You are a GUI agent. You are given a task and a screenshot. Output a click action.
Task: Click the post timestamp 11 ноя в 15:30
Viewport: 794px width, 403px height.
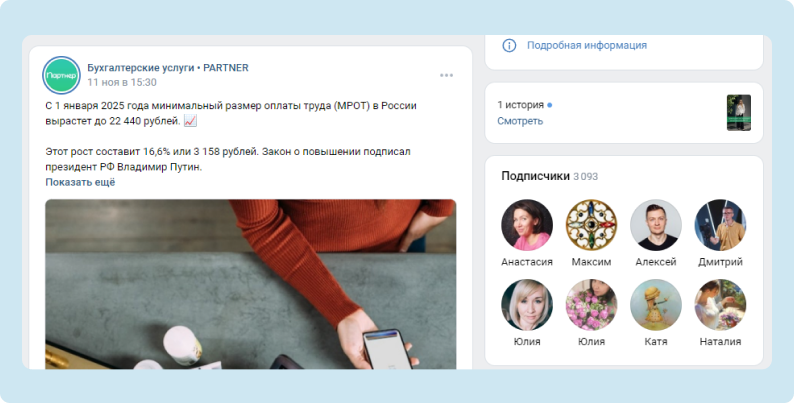(122, 82)
